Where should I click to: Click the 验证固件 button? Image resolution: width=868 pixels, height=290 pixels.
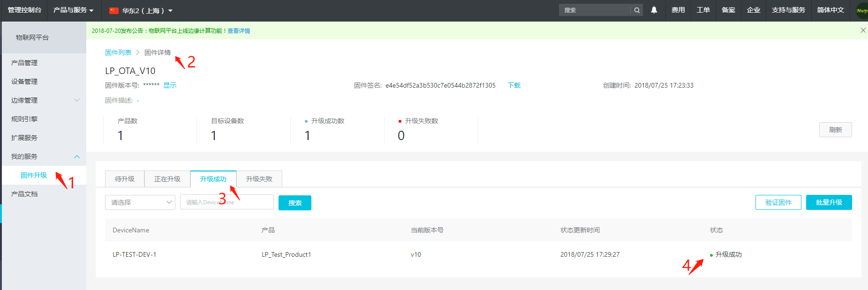778,202
